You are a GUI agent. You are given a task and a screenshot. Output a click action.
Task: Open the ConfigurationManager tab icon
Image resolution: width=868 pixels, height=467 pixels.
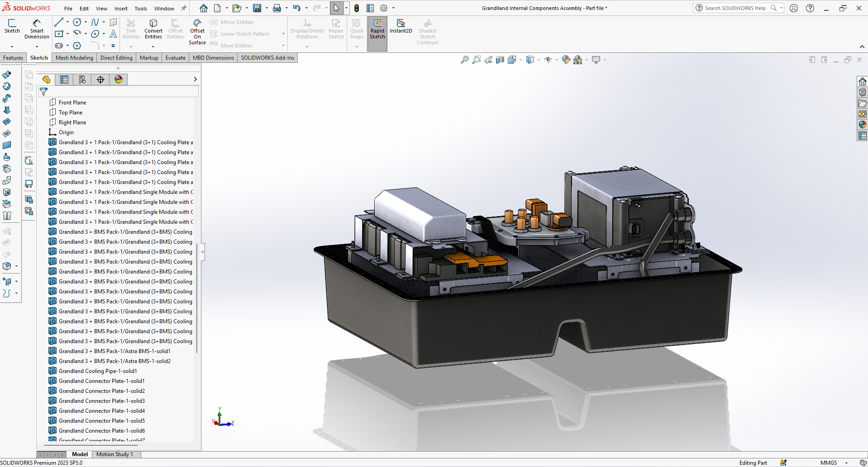pos(82,80)
